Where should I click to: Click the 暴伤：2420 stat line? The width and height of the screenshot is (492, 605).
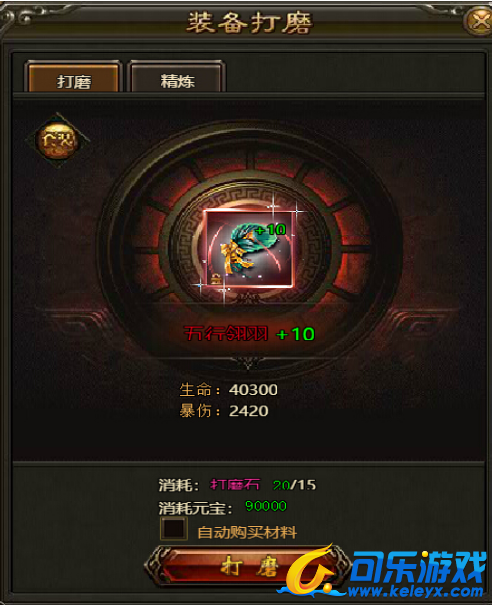point(224,411)
